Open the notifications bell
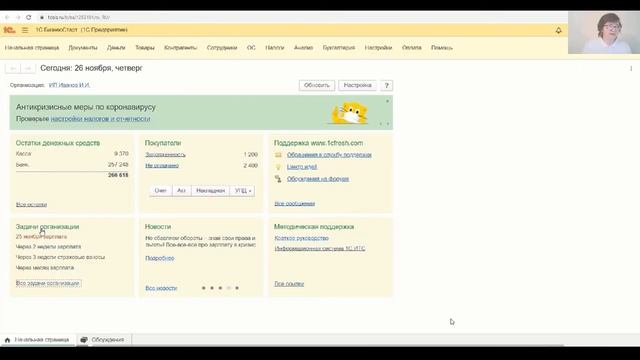The image size is (640, 360). click(x=558, y=30)
